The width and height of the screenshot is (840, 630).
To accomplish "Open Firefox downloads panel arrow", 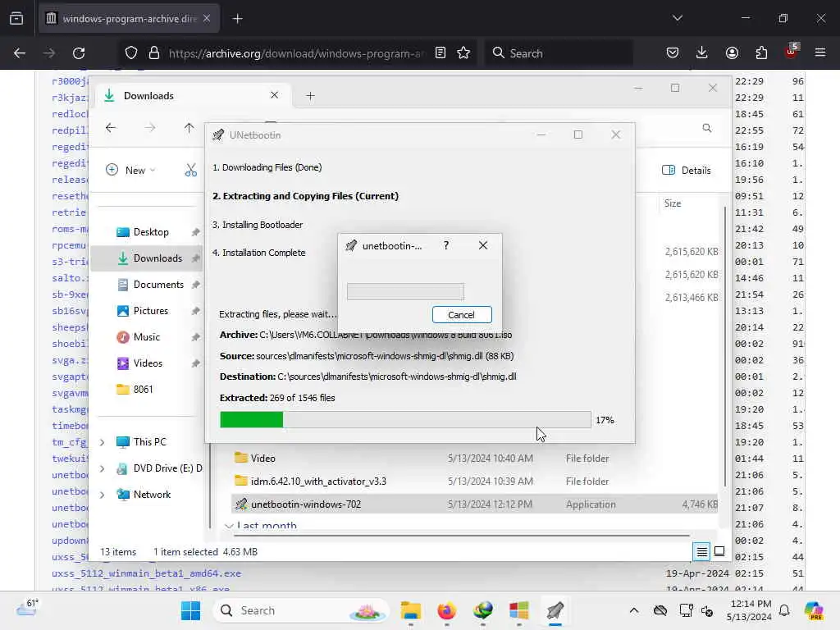I will [x=702, y=53].
